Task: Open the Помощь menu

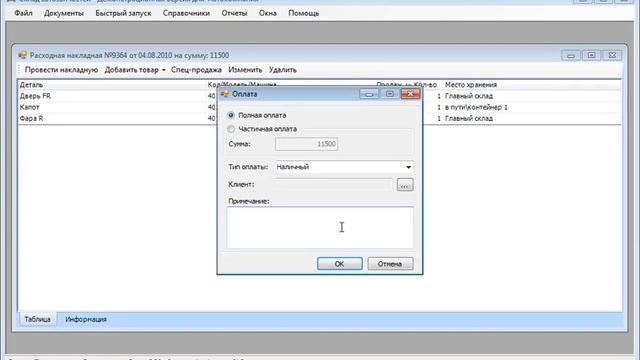Action: click(304, 13)
